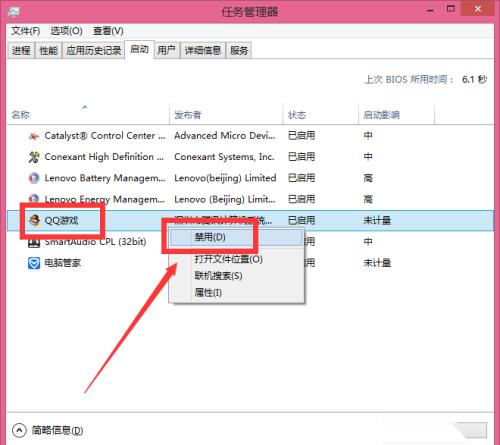
Task: Choose 禁用(D) in the context menu
Action: click(237, 238)
